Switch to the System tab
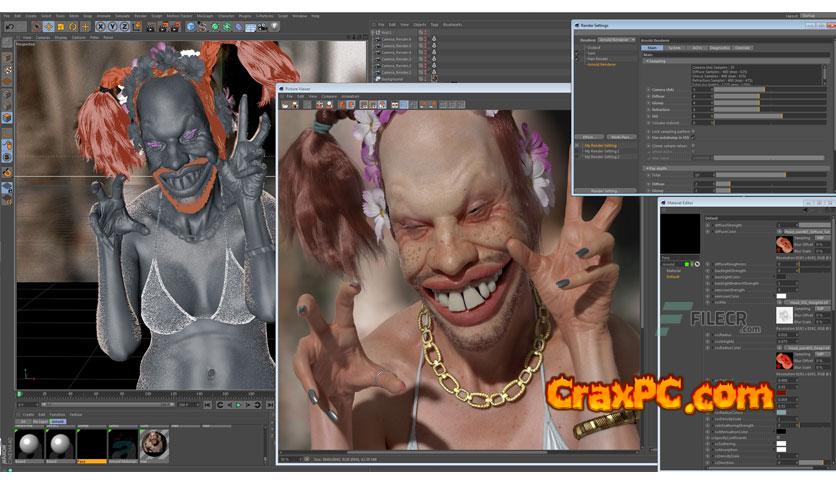This screenshot has height=484, width=836. 675,47
